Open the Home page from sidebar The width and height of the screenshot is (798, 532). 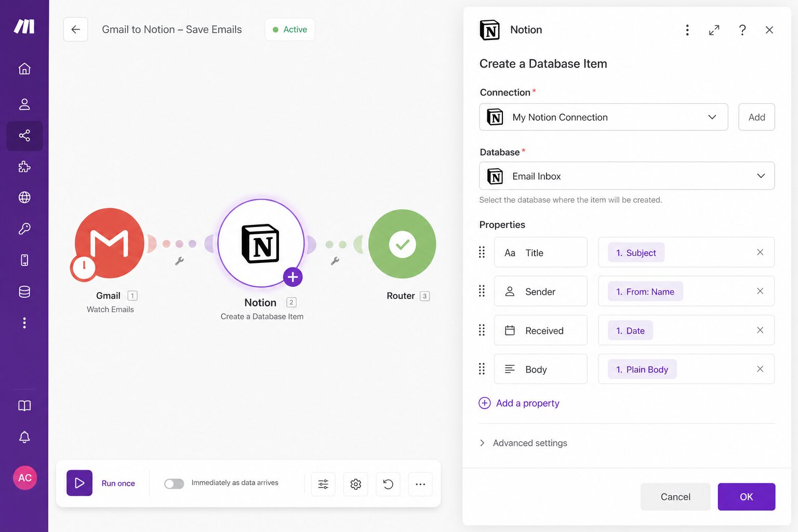(x=24, y=69)
